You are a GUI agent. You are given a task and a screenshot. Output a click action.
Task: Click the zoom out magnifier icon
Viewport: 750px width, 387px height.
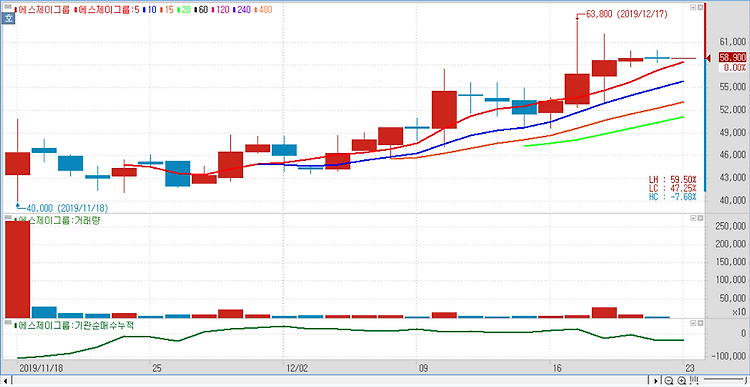669,381
